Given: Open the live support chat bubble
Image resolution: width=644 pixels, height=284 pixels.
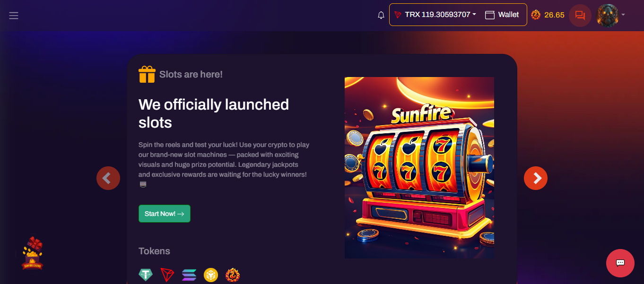Looking at the screenshot, I should (620, 263).
